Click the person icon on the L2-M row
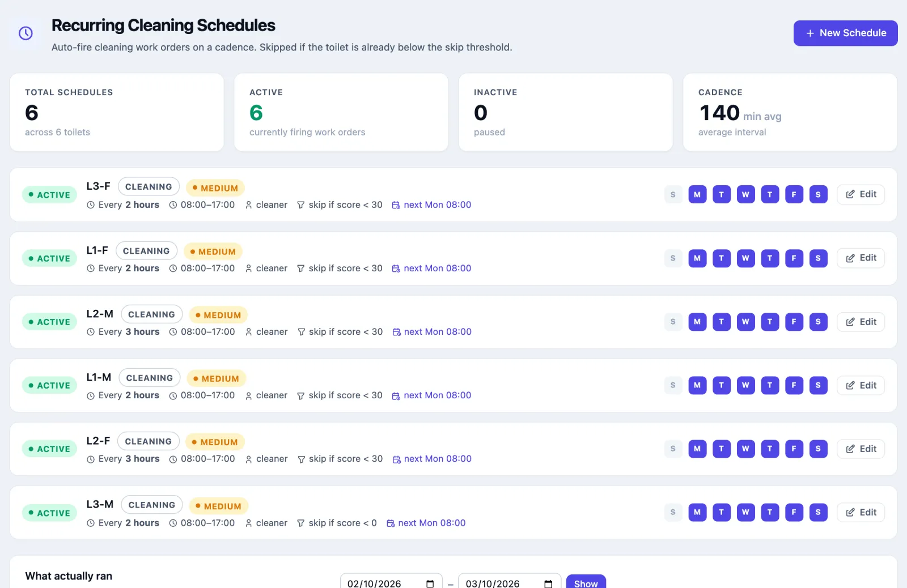 pos(249,332)
